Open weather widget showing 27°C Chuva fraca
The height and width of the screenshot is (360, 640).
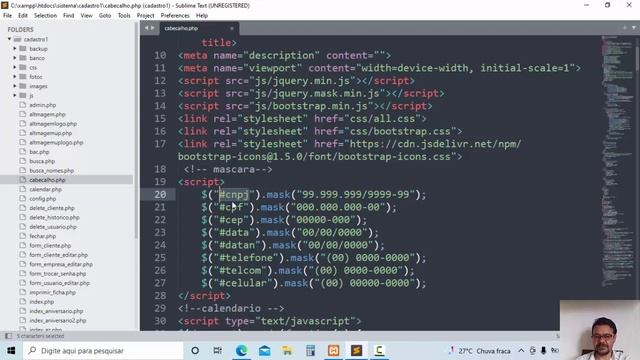pyautogui.click(x=480, y=351)
